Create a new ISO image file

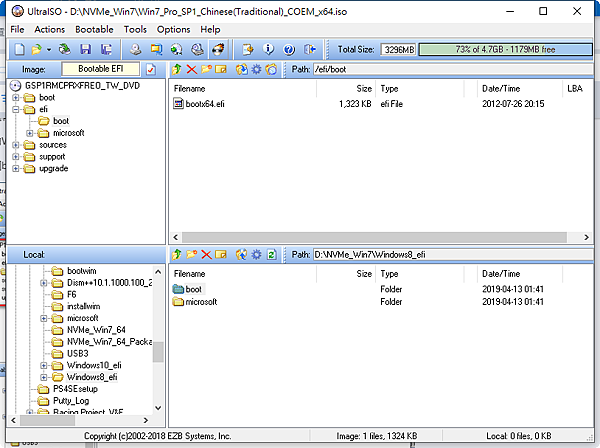point(20,49)
